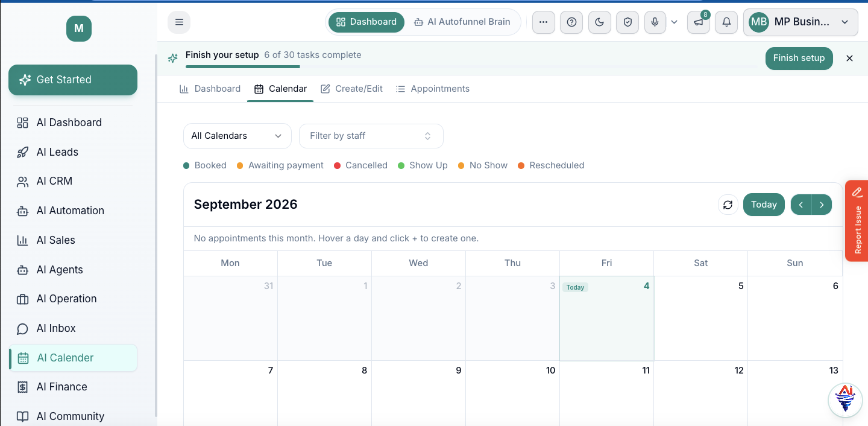The height and width of the screenshot is (426, 868).
Task: Open the Appointments sub-tab
Action: pos(433,89)
